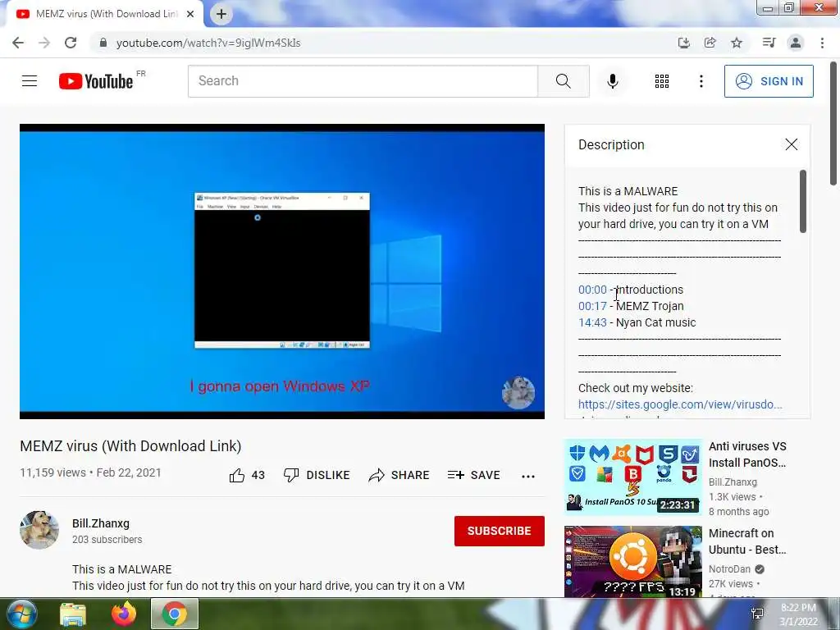Jump to 14:43 Nyan Cat music timestamp
This screenshot has height=630, width=840.
(592, 322)
